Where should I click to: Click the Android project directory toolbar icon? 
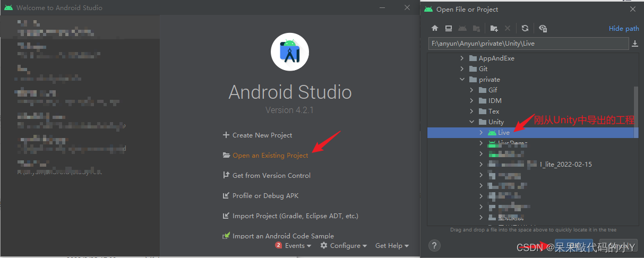[462, 28]
